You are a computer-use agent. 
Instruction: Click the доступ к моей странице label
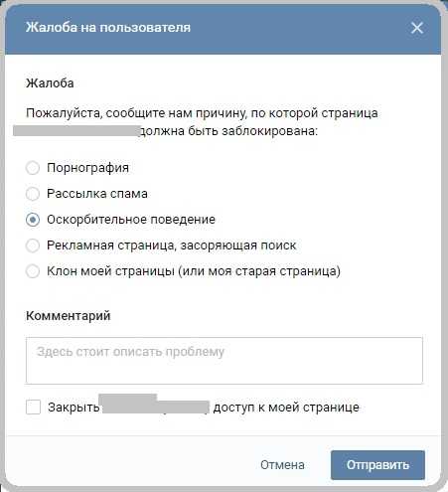pos(286,408)
